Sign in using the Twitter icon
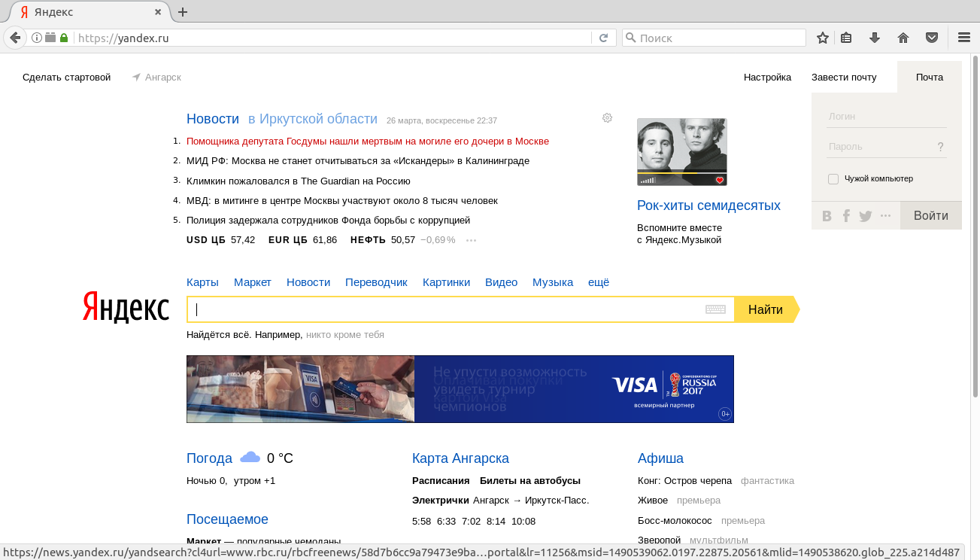980x560 pixels. [x=866, y=216]
